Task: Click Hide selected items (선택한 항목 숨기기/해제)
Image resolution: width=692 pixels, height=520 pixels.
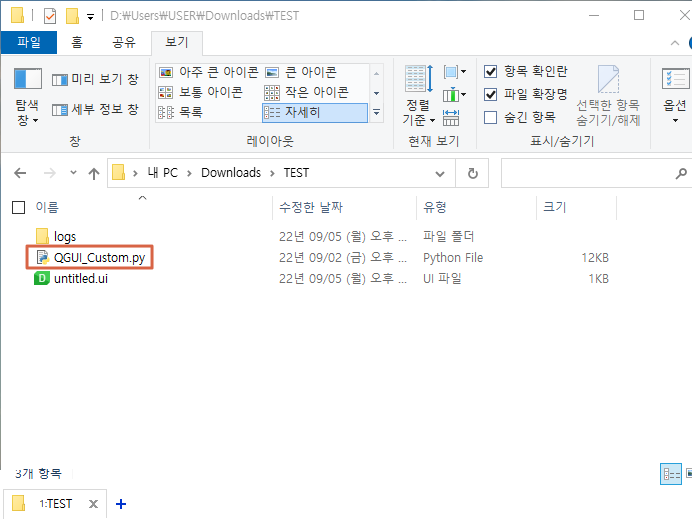Action: point(608,95)
